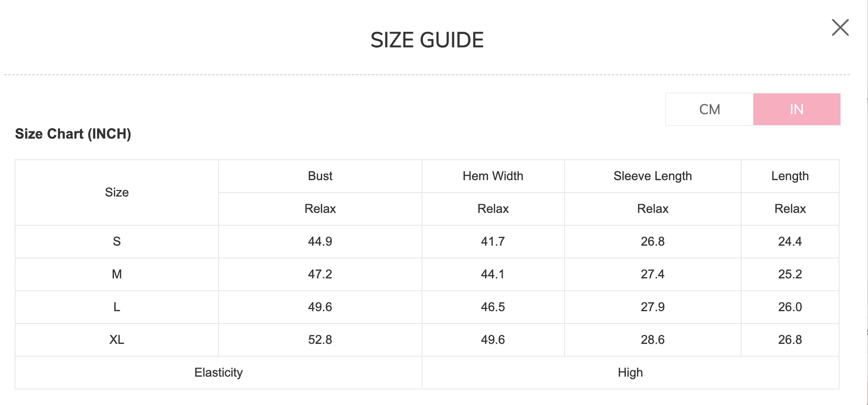
Task: Click the L sleeve length value 27.9
Action: pyautogui.click(x=652, y=307)
